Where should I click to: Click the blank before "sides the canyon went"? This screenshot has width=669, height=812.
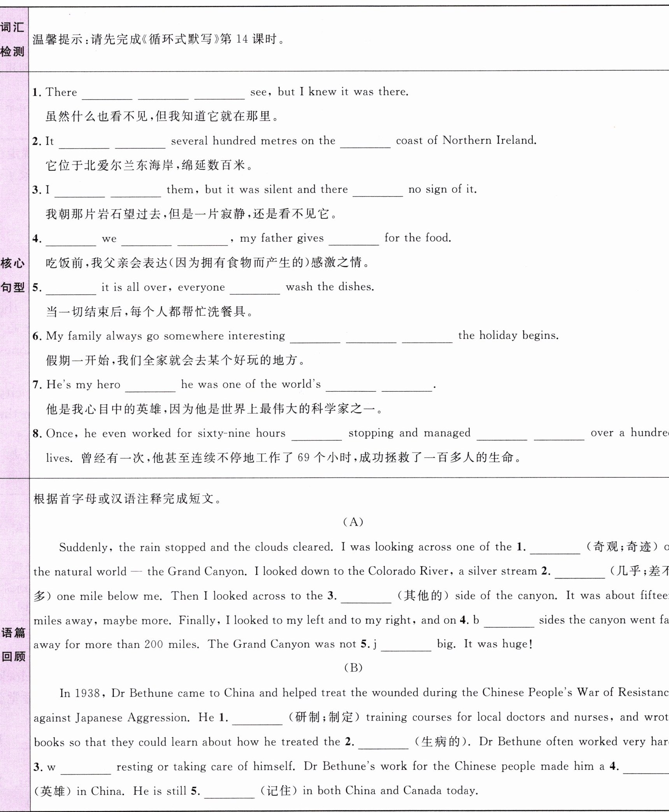pos(509,622)
